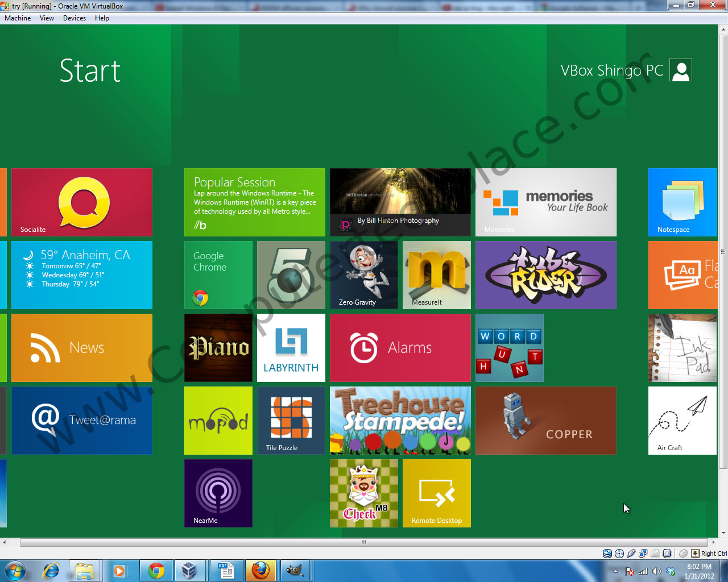
Task: Open the Help menu
Action: [x=102, y=18]
